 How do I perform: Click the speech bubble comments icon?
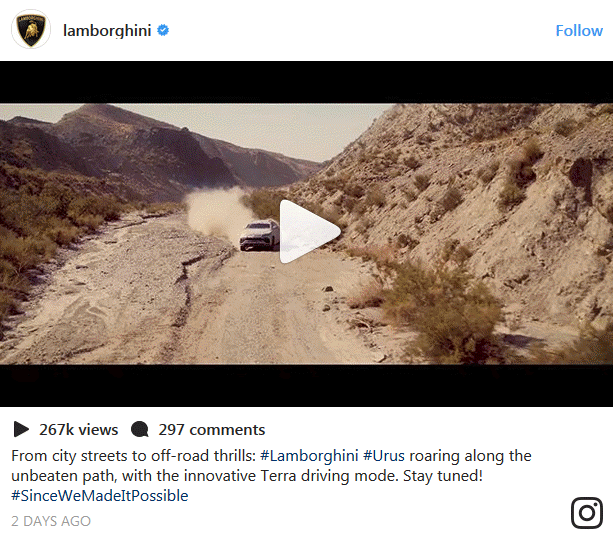[140, 429]
